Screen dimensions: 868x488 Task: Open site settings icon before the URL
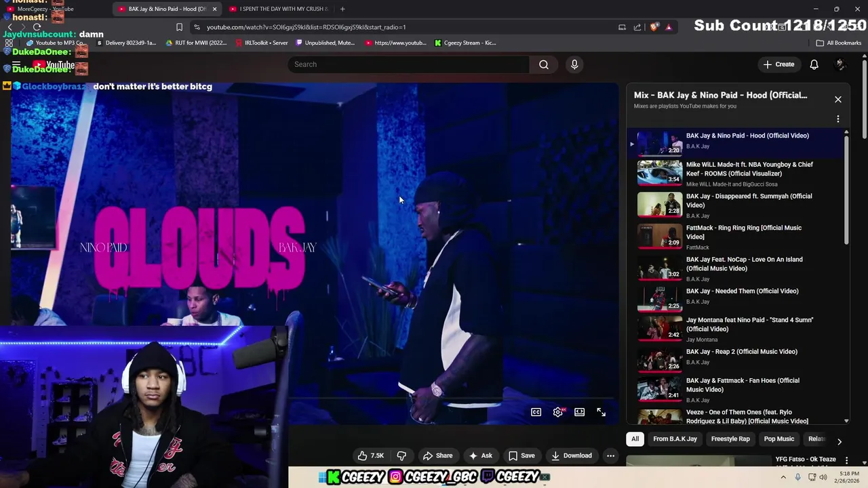(x=197, y=27)
